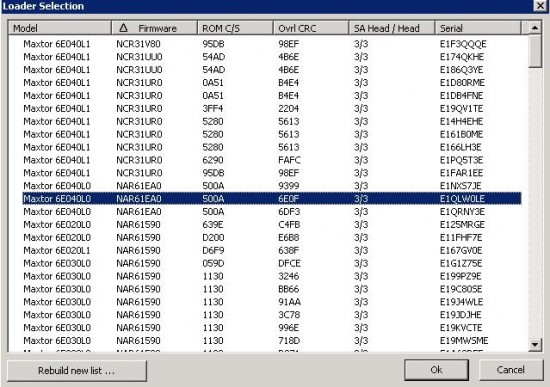Click Ovrl CRC value BB66
The image size is (550, 387).
point(289,289)
